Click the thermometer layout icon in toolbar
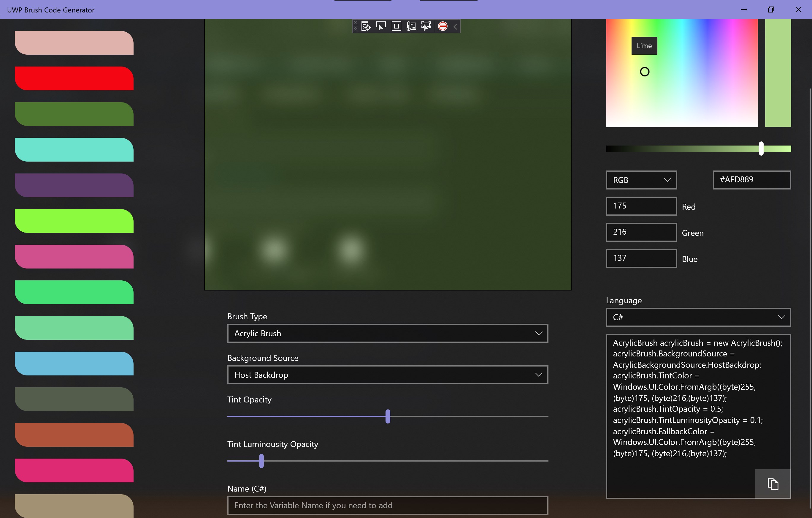Image resolution: width=812 pixels, height=518 pixels. pos(411,26)
